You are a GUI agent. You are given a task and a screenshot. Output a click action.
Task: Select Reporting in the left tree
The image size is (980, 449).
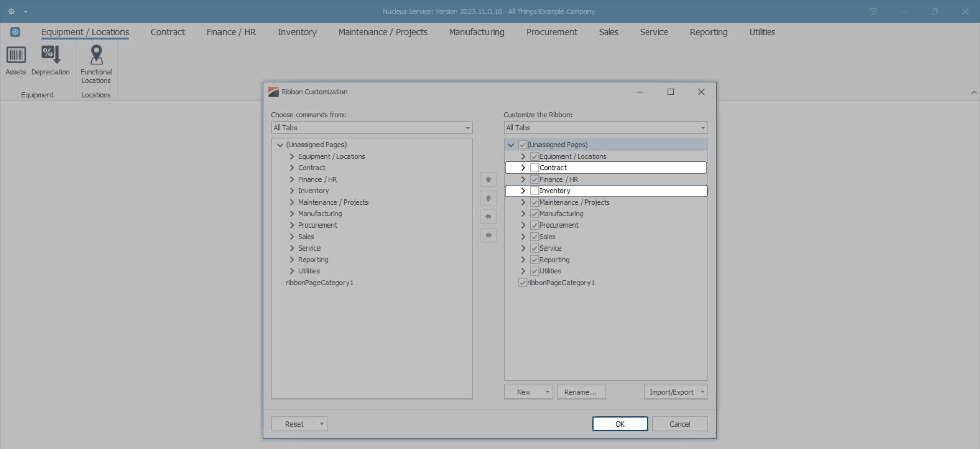click(313, 260)
